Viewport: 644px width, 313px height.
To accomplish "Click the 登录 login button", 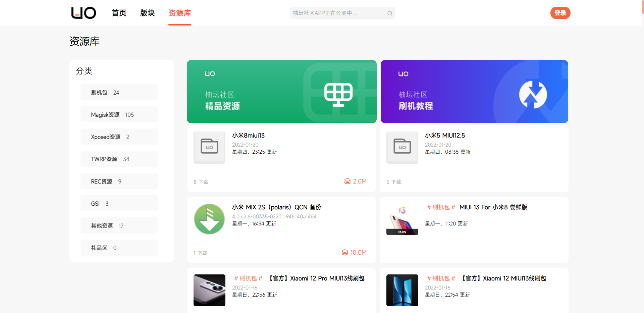I will 560,13.
